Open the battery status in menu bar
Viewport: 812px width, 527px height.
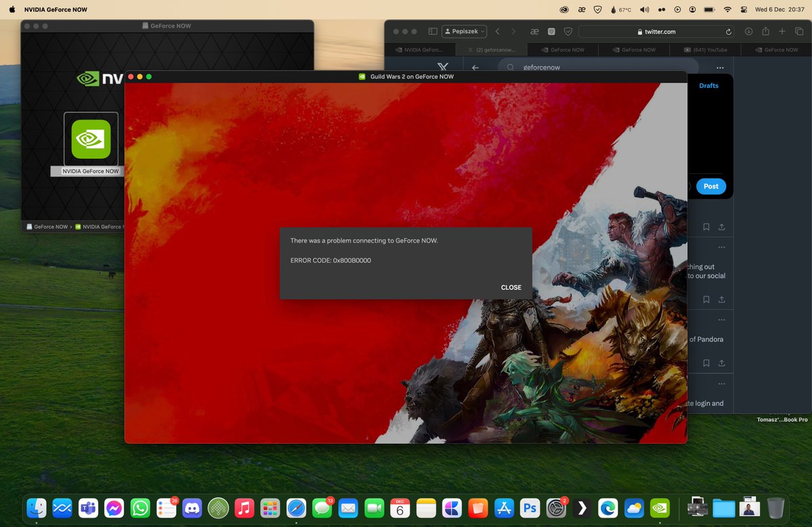tap(709, 9)
